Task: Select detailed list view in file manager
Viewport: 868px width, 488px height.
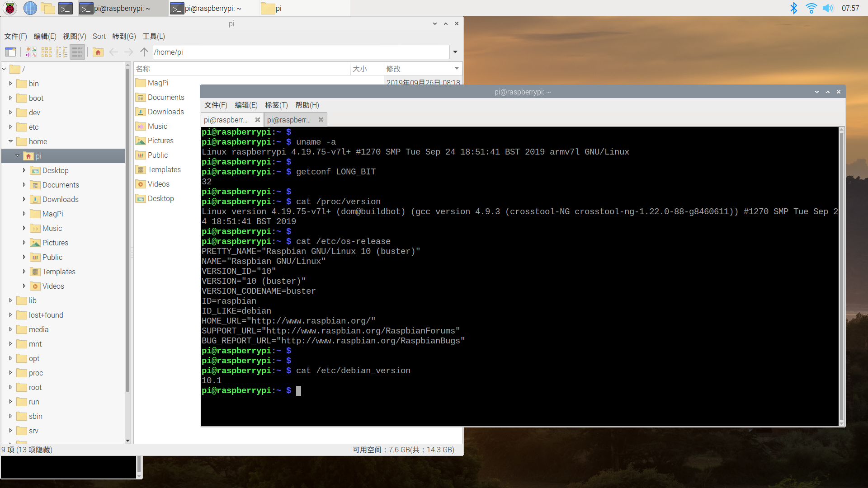Action: click(77, 52)
